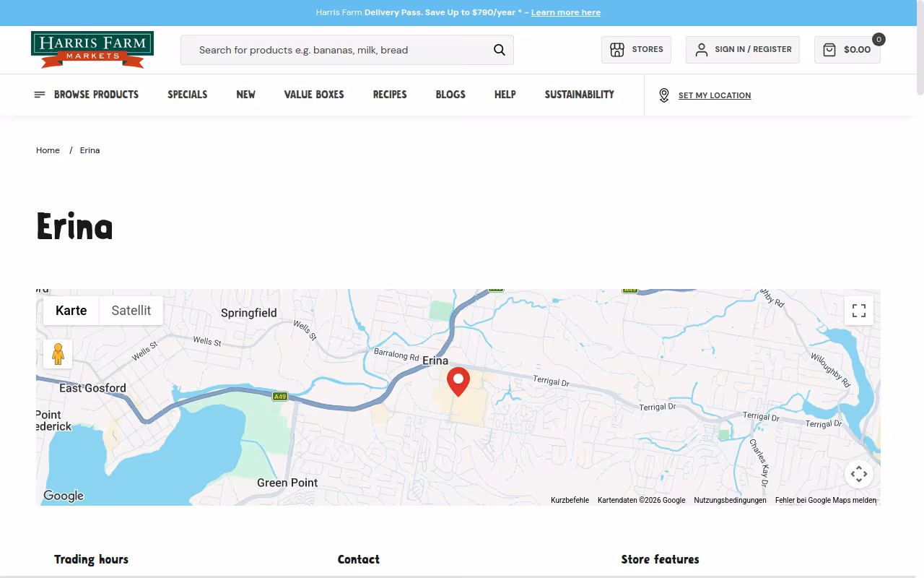924x578 pixels.
Task: Switch the map to Karte view
Action: tap(71, 311)
